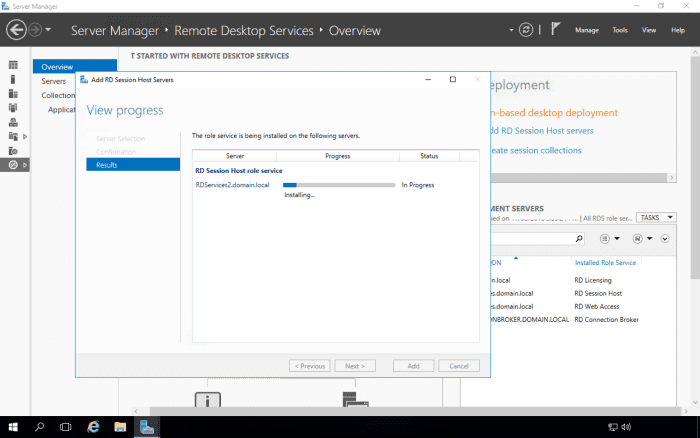Click the search magnifier in the filter box
The width and height of the screenshot is (700, 438).
tap(579, 238)
